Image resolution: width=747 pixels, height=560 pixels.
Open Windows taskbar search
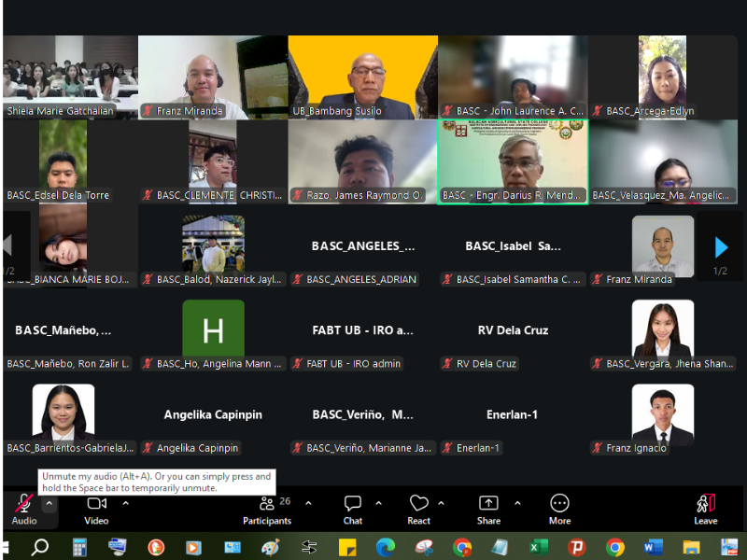coord(40,547)
